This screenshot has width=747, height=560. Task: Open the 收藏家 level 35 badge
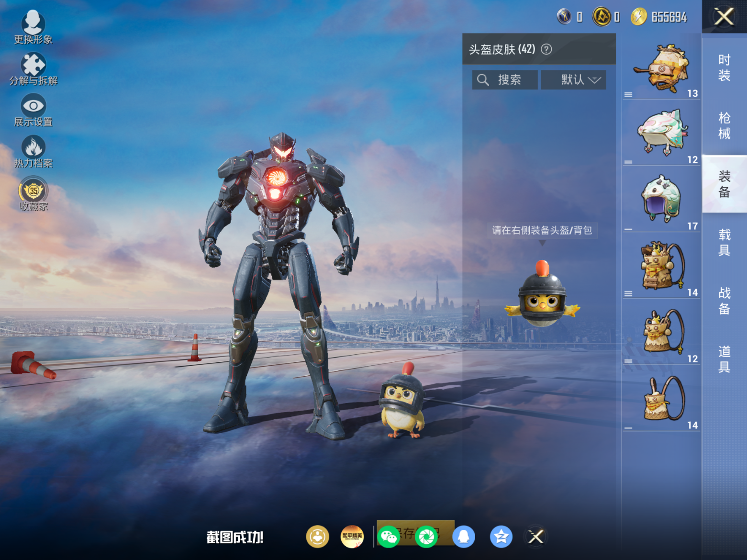tap(33, 194)
